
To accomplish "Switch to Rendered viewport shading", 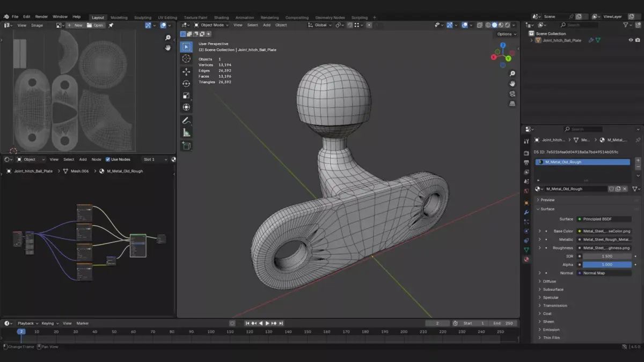I will point(507,25).
